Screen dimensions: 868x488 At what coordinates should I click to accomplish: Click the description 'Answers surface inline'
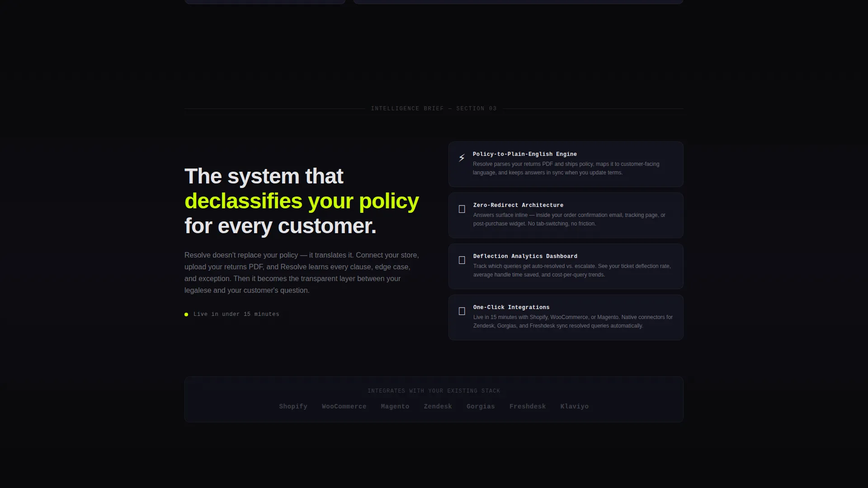569,219
